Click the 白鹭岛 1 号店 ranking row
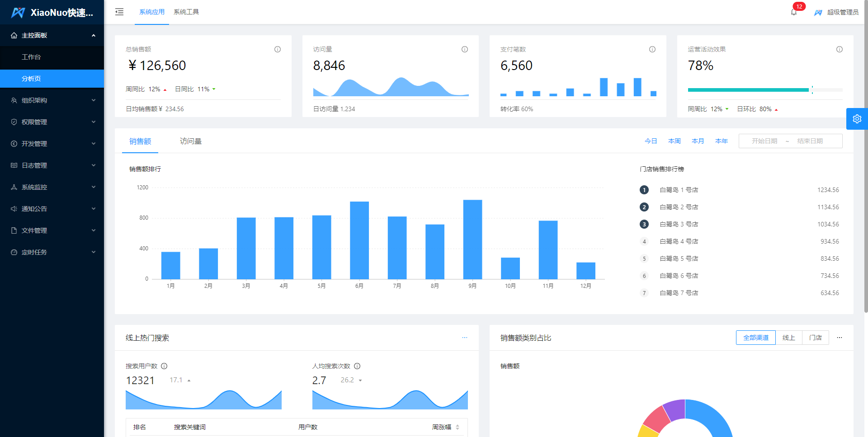 [739, 190]
